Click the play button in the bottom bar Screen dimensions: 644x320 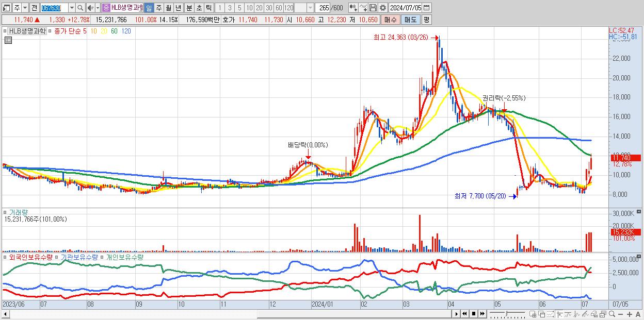click(457, 314)
